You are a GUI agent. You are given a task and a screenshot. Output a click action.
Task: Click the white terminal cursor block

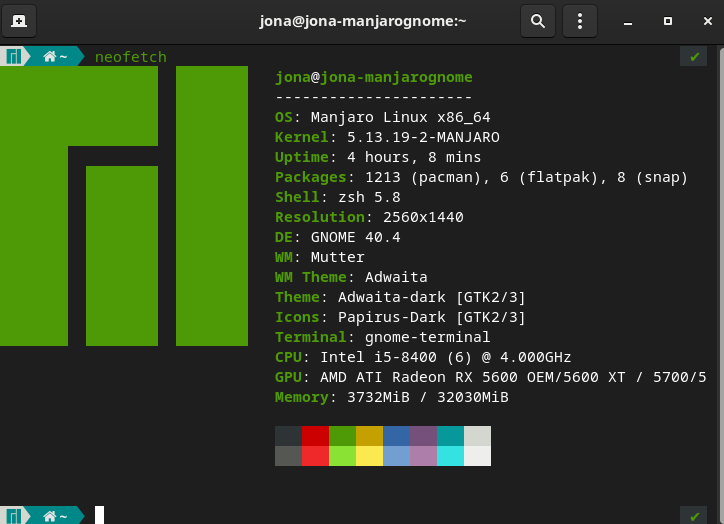click(x=99, y=515)
